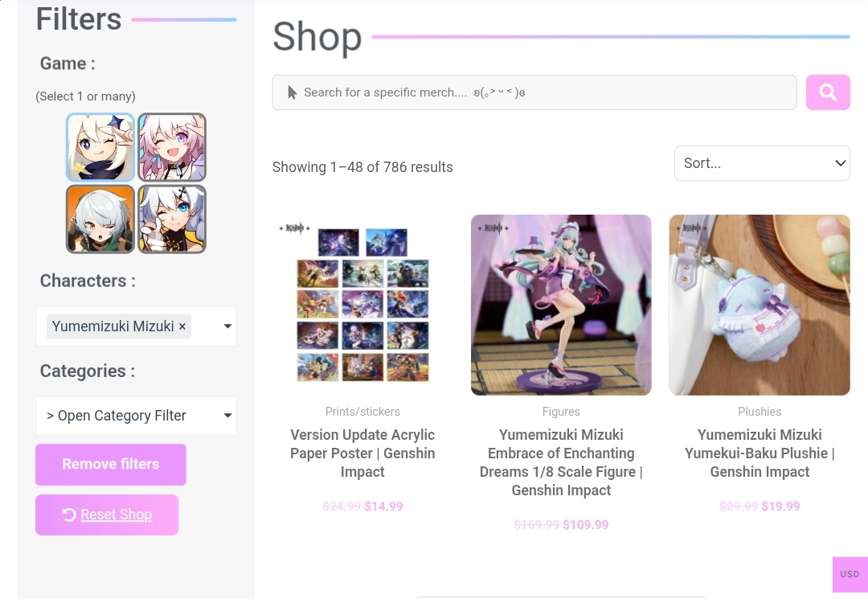Open the Yumekui-Baku Plushie product image

[x=759, y=305]
